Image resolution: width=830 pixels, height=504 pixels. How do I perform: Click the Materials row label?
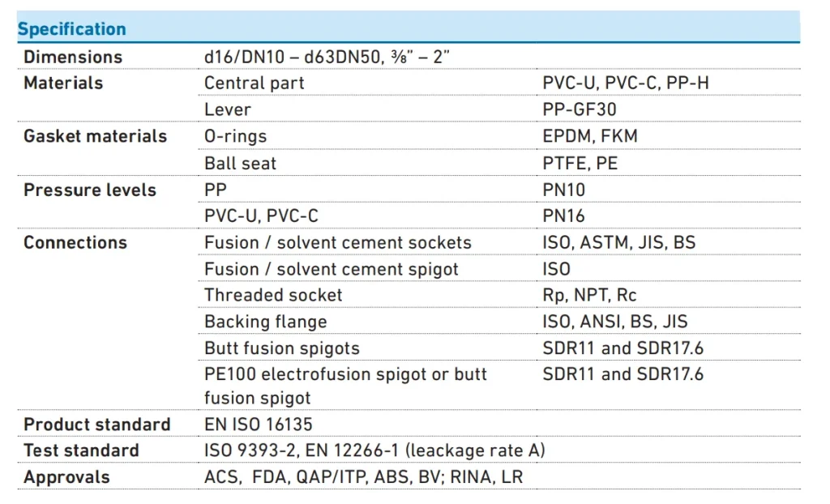pyautogui.click(x=63, y=83)
